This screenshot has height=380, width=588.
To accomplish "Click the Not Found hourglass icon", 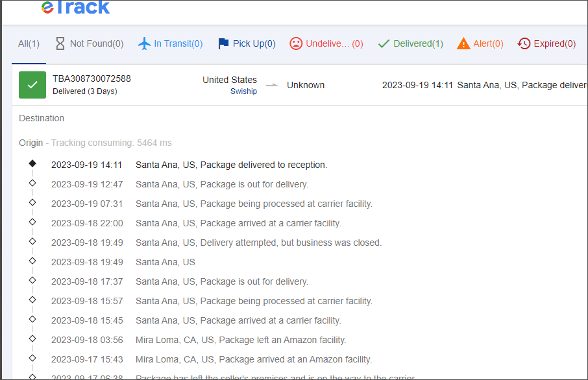I will pyautogui.click(x=60, y=43).
